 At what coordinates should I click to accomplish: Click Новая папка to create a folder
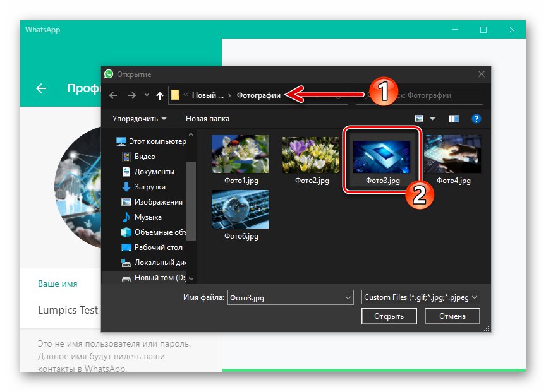click(208, 118)
